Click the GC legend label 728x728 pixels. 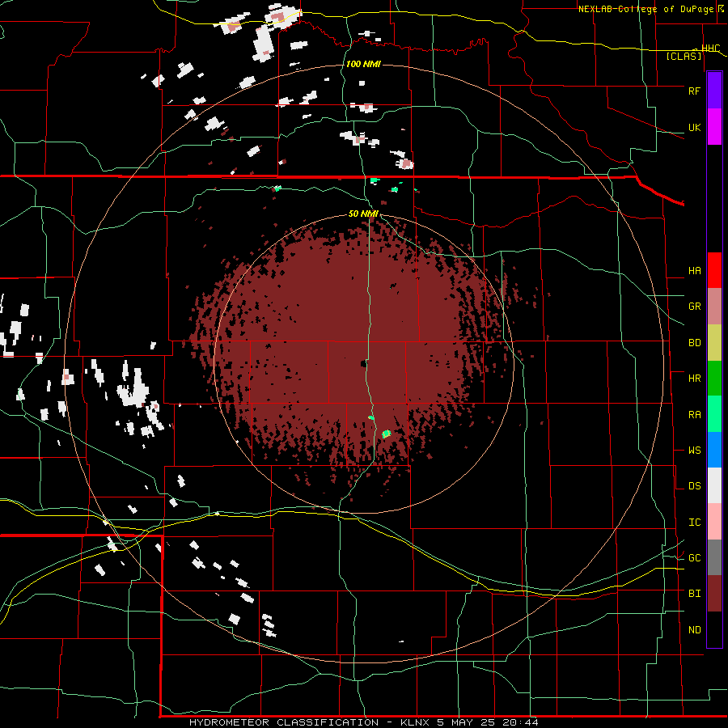click(694, 557)
